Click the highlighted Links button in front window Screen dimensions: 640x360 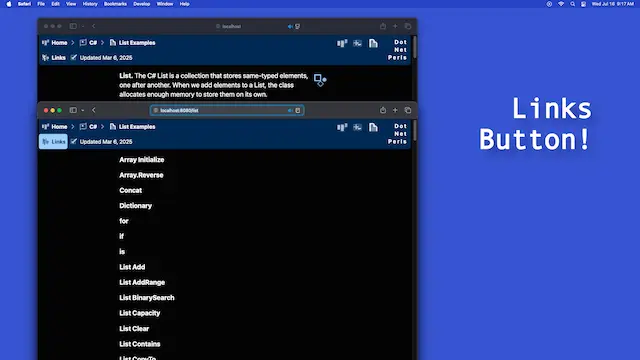click(x=53, y=142)
